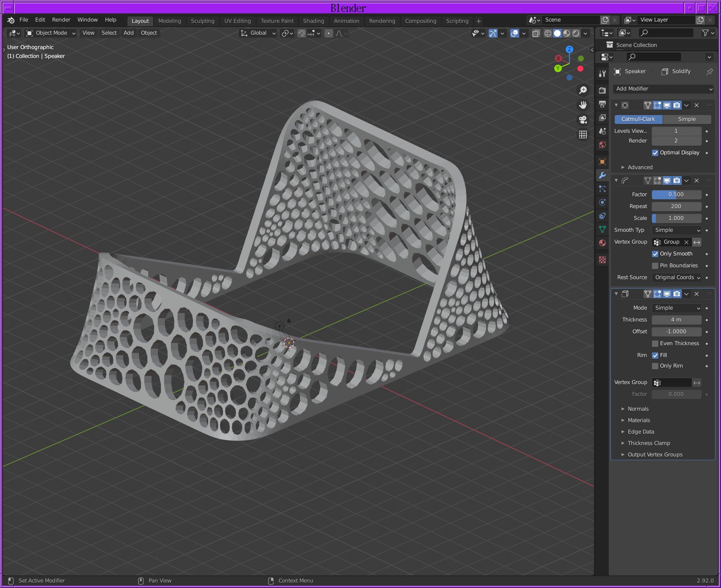
Task: Enable the Pin Boundaries checkbox
Action: click(x=655, y=266)
